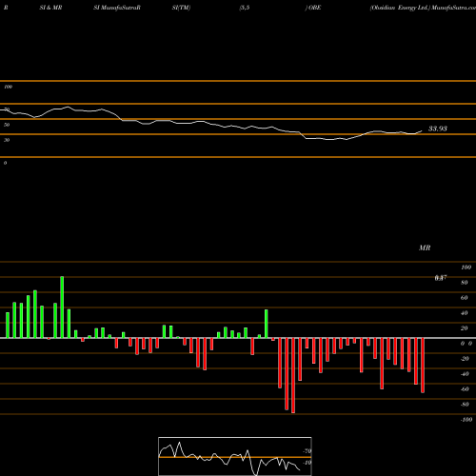Click the -20 label on the MR axis
The image size is (476, 476).
(x=465, y=359)
